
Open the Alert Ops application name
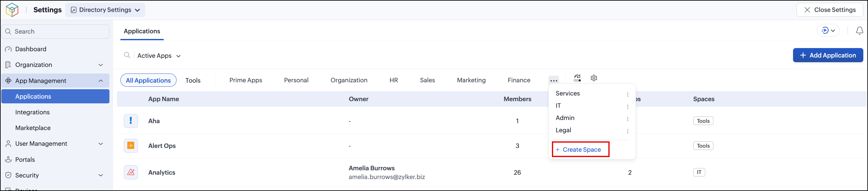[162, 146]
